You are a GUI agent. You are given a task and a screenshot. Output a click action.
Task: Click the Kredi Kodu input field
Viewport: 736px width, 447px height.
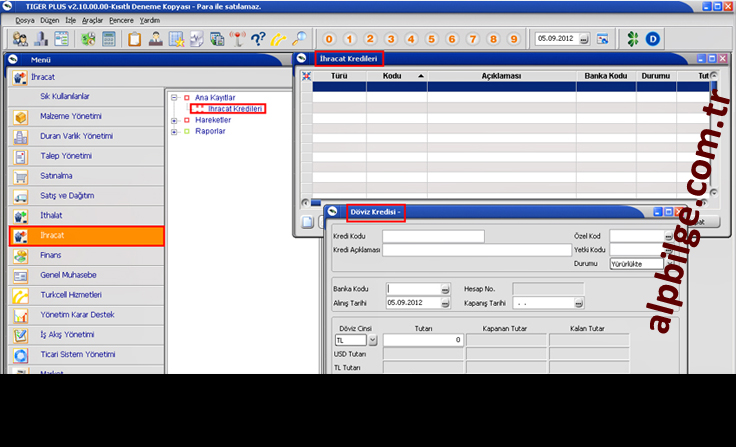point(433,236)
